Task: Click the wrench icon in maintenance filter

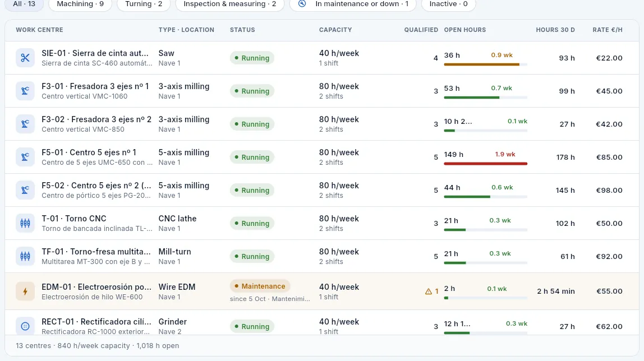Action: point(302,4)
